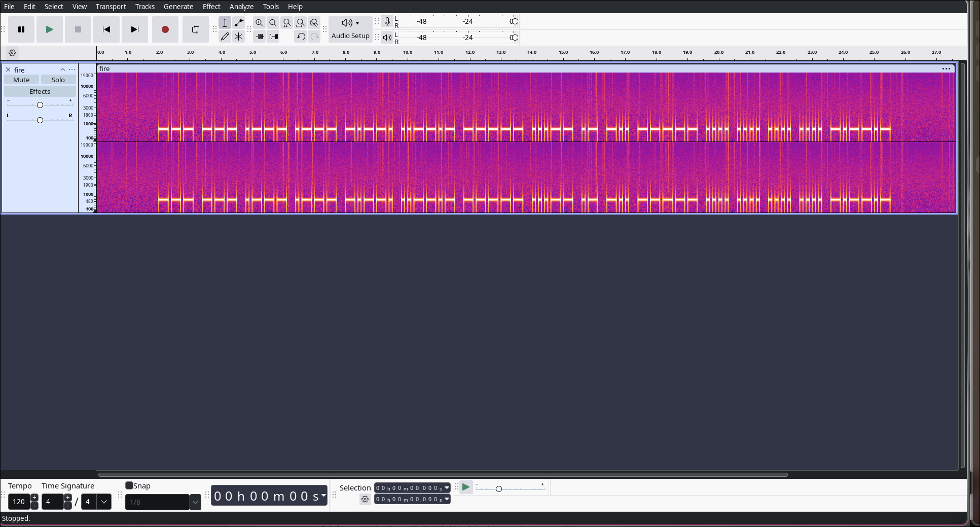Screen dimensions: 980x527
Task: Mute the fire track
Action: pos(21,80)
